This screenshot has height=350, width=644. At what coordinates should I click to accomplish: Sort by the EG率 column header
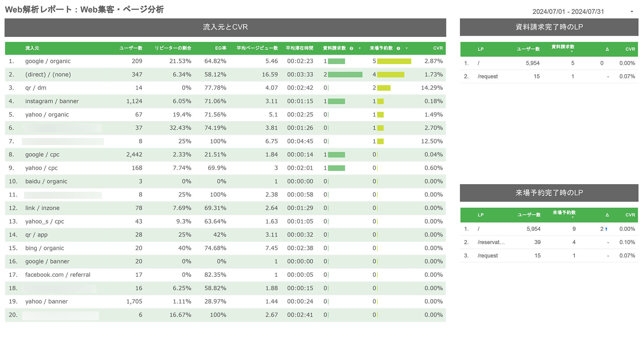click(x=221, y=48)
